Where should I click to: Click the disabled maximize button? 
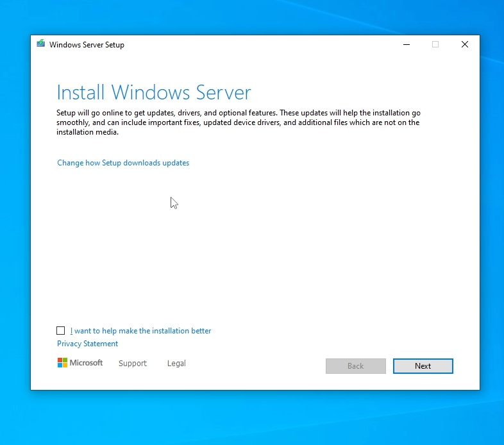(x=435, y=44)
